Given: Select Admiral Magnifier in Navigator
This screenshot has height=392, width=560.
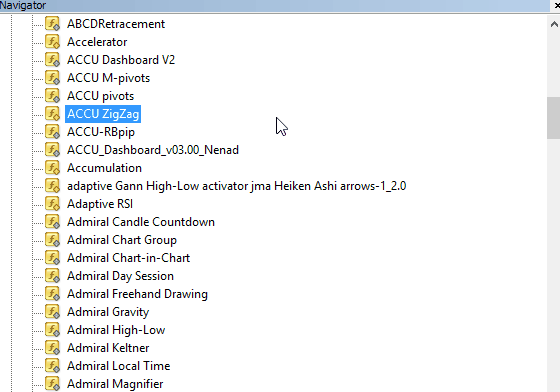Looking at the screenshot, I should (115, 384).
